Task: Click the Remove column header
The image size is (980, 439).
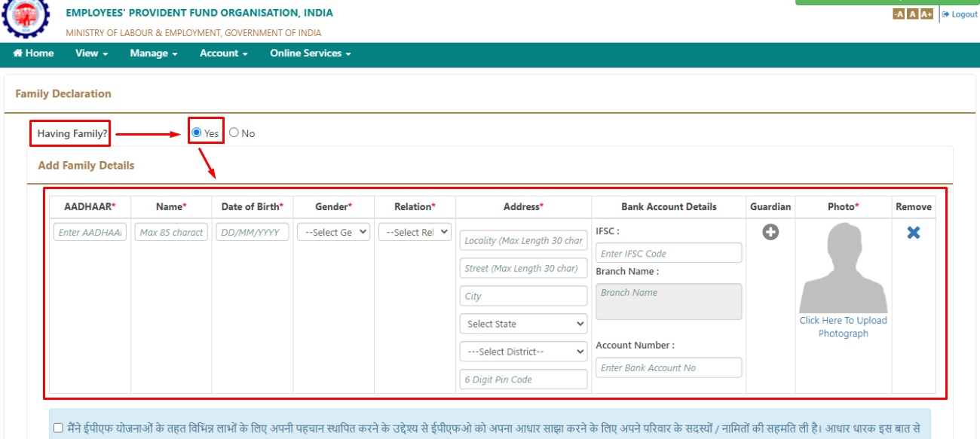Action: pyautogui.click(x=914, y=206)
